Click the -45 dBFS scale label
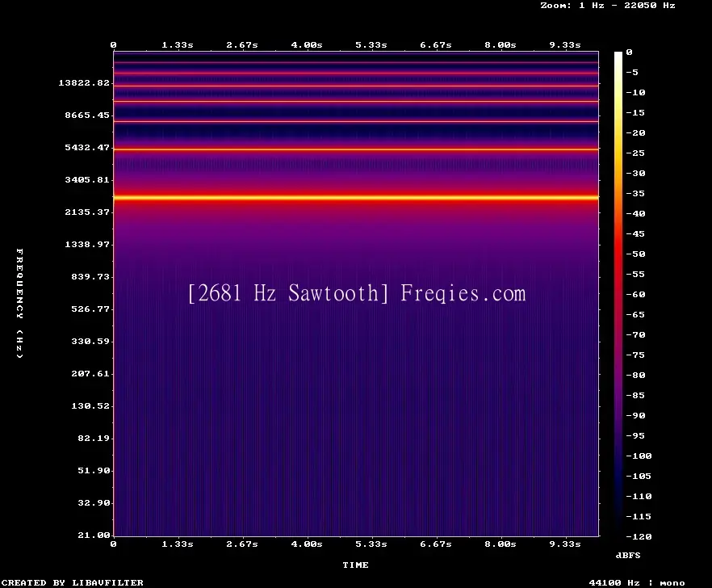 [x=635, y=233]
